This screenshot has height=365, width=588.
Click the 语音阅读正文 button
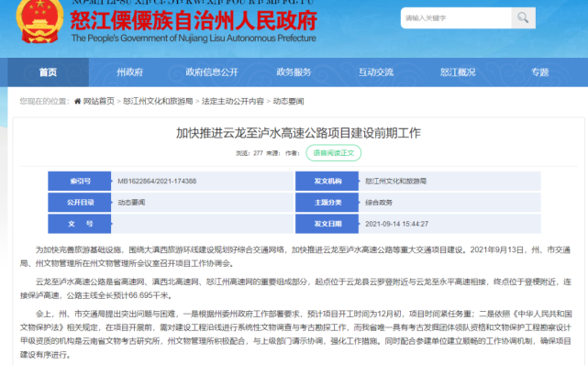[333, 153]
